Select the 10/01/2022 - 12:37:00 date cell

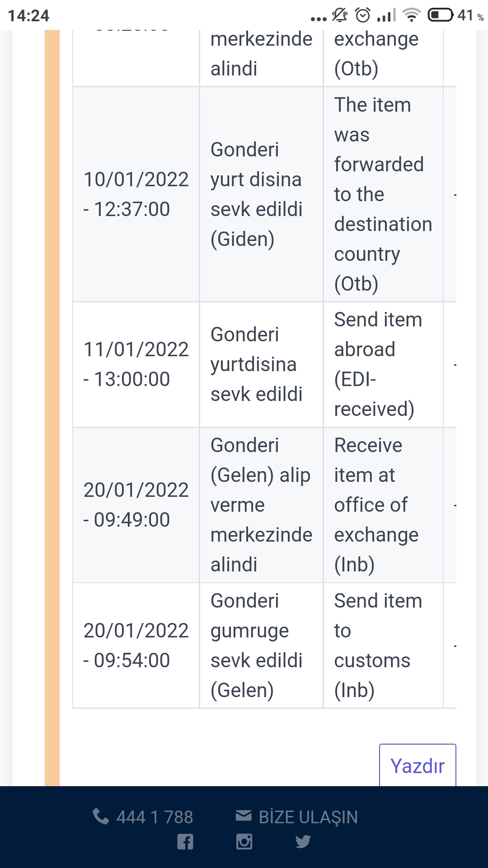(136, 194)
